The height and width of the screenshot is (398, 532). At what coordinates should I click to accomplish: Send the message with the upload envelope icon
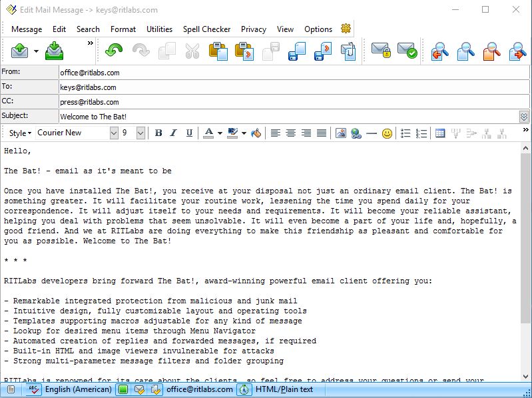click(x=20, y=51)
